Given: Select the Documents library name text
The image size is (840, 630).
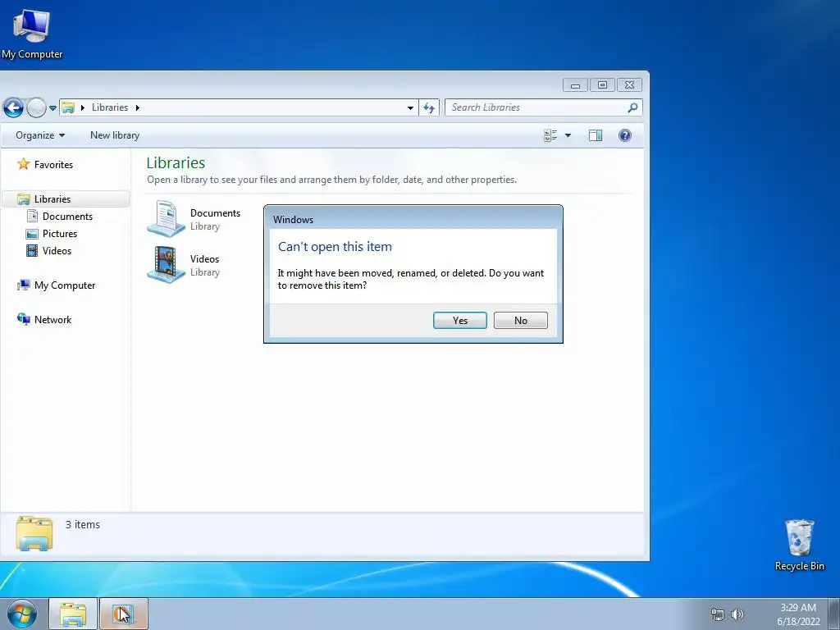Looking at the screenshot, I should 216,212.
